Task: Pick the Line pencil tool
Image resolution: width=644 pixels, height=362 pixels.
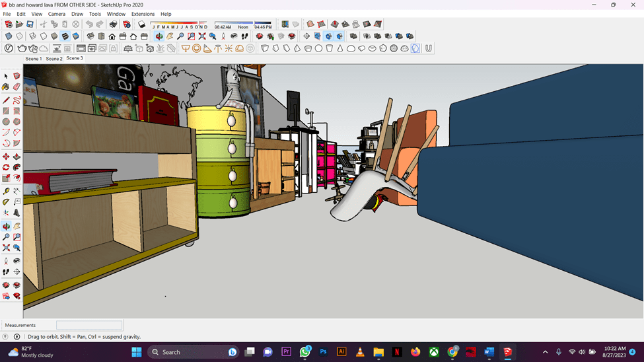Action: (6, 100)
